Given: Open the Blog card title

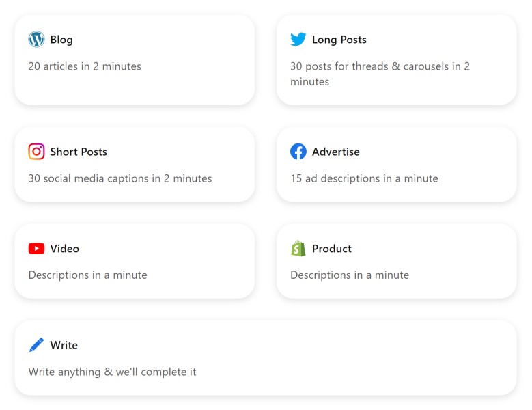Looking at the screenshot, I should [61, 40].
